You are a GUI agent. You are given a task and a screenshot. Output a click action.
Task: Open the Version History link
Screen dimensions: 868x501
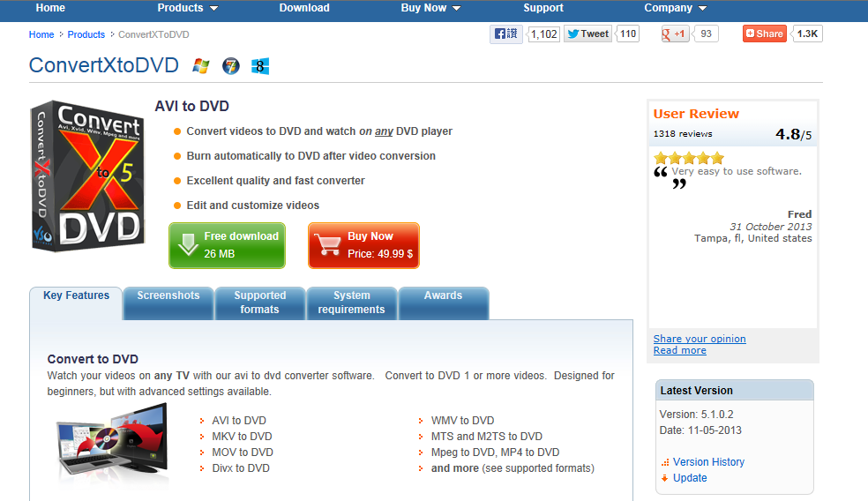[x=708, y=461]
